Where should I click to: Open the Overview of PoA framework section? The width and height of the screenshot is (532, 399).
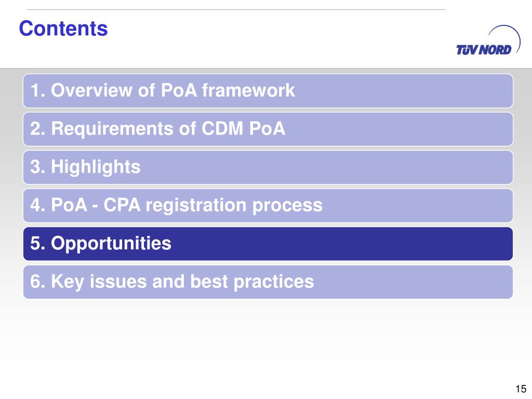pos(268,91)
